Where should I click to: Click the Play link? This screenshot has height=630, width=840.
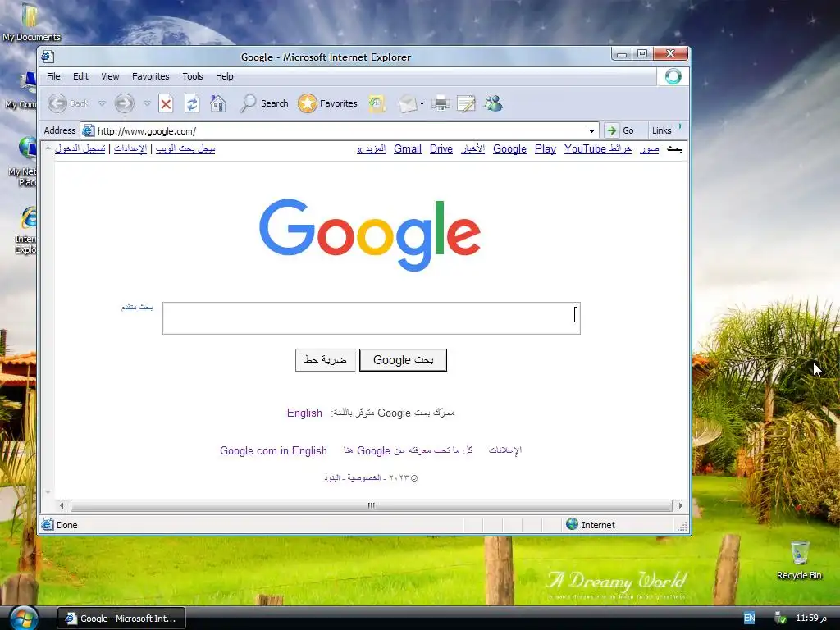(x=546, y=149)
